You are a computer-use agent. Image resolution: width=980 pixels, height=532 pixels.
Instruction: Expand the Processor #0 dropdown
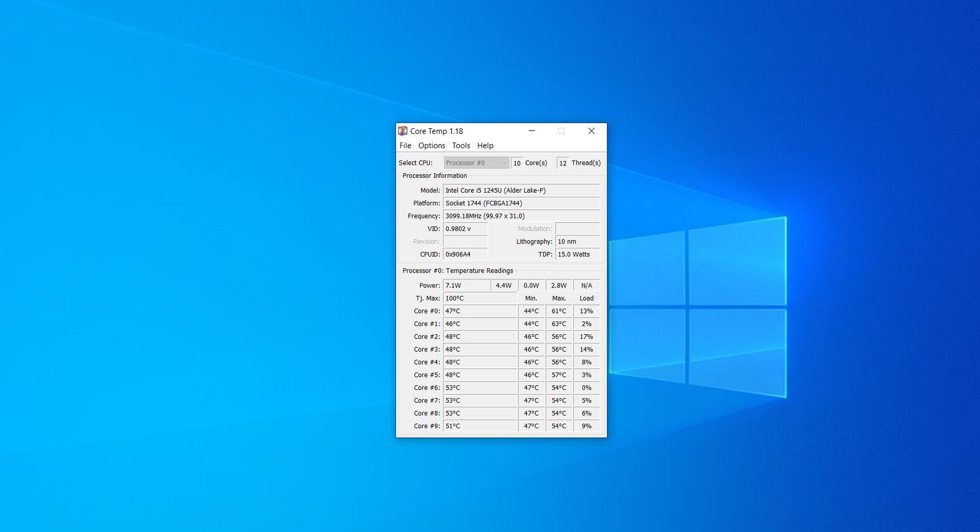pyautogui.click(x=476, y=163)
